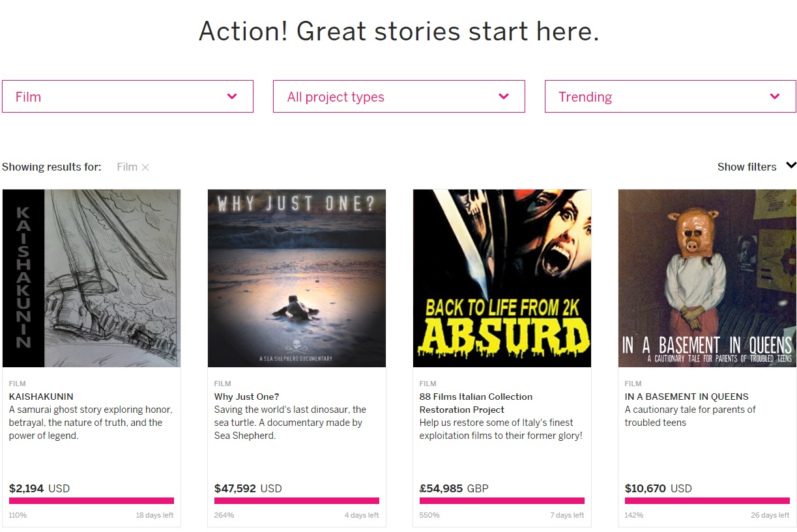The height and width of the screenshot is (532, 797).
Task: Expand the Show filters chevron
Action: [x=790, y=166]
